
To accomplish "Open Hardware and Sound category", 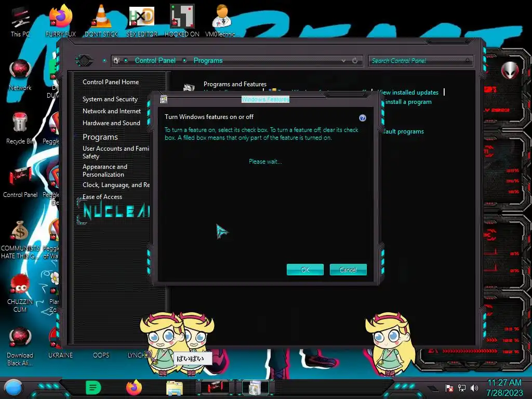I will point(111,123).
